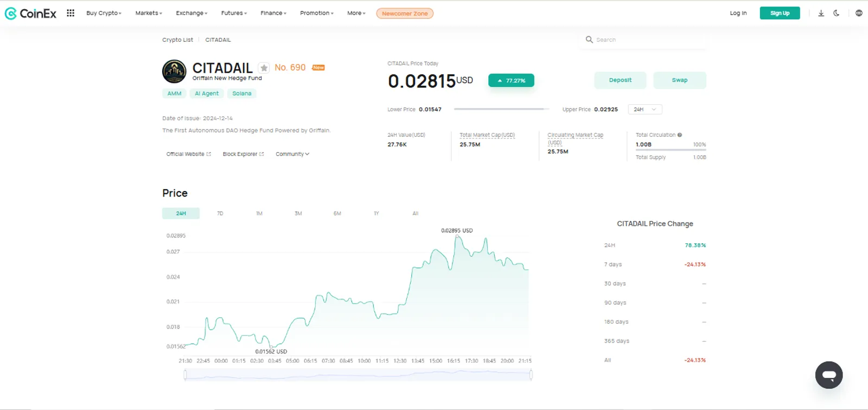The width and height of the screenshot is (868, 410).
Task: Click Total Circulation info icon
Action: (x=680, y=135)
